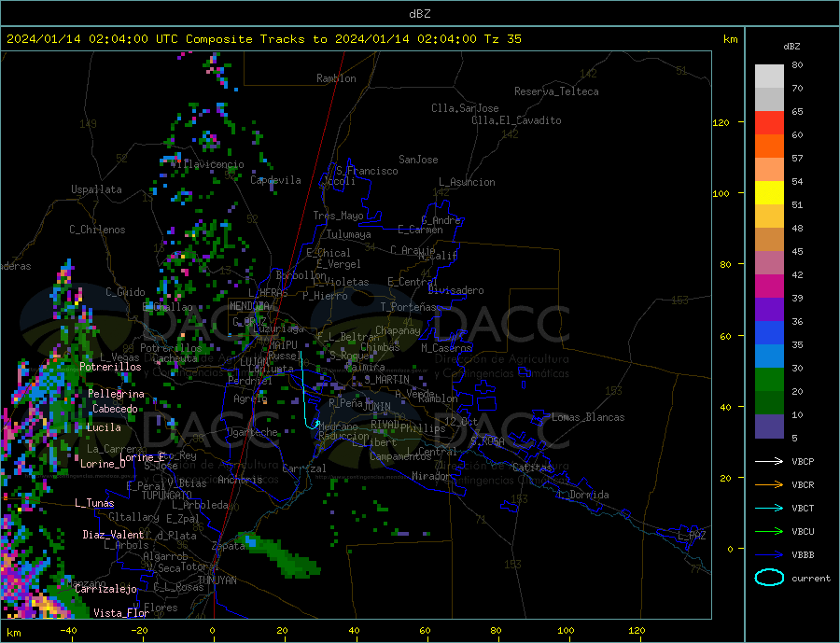This screenshot has height=643, width=840.
Task: Click the 120 tick on vertical axis
Action: coord(721,122)
